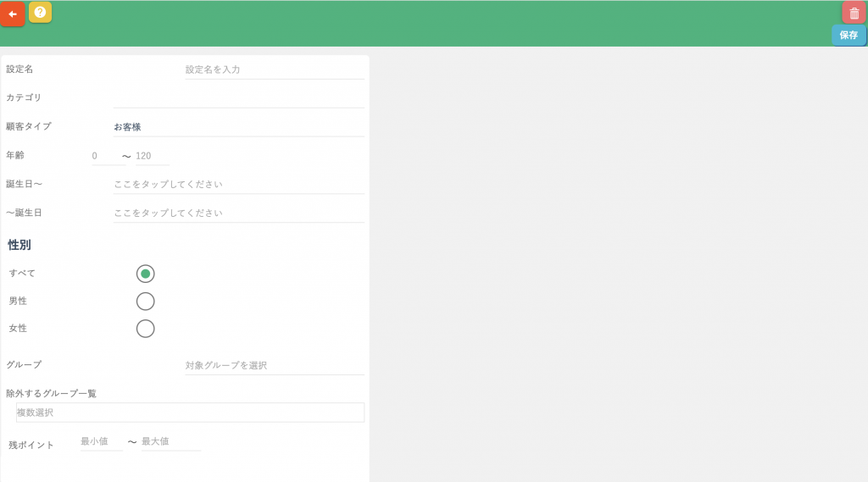Click the 性別 section heading

tap(19, 245)
